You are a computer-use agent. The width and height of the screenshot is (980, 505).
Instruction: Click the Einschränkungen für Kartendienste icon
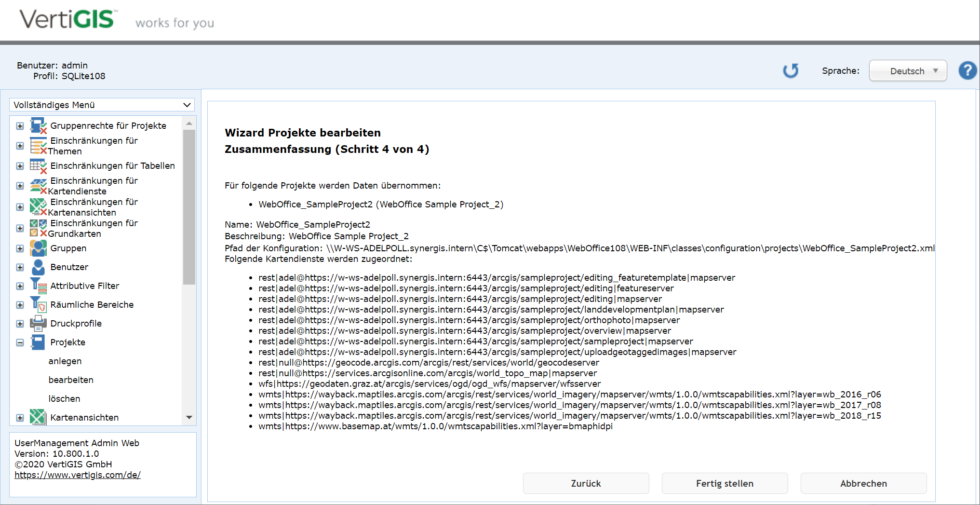38,186
